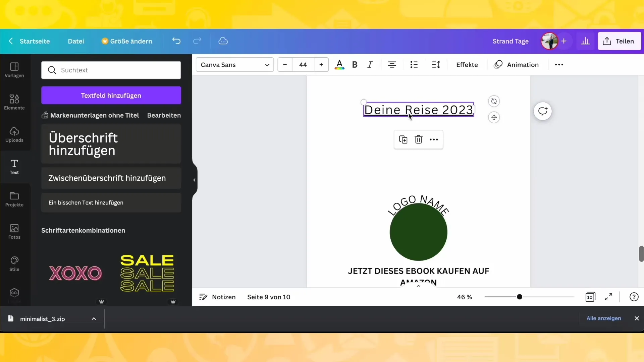Click the Strand Tage document title
The height and width of the screenshot is (362, 644).
(511, 41)
